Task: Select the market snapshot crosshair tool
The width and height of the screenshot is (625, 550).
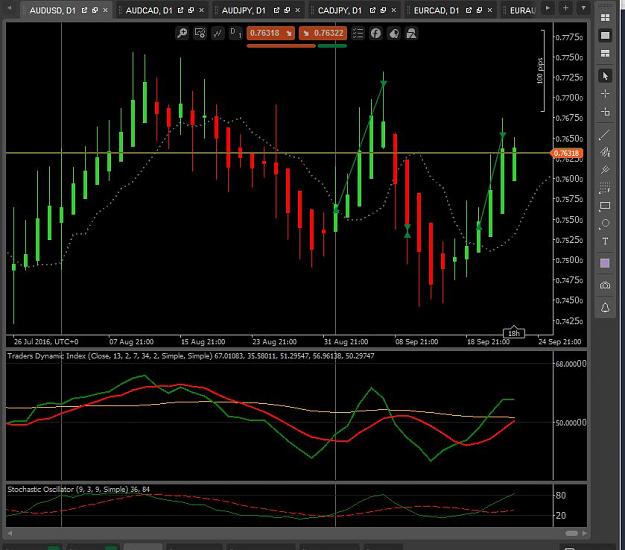Action: (x=605, y=112)
